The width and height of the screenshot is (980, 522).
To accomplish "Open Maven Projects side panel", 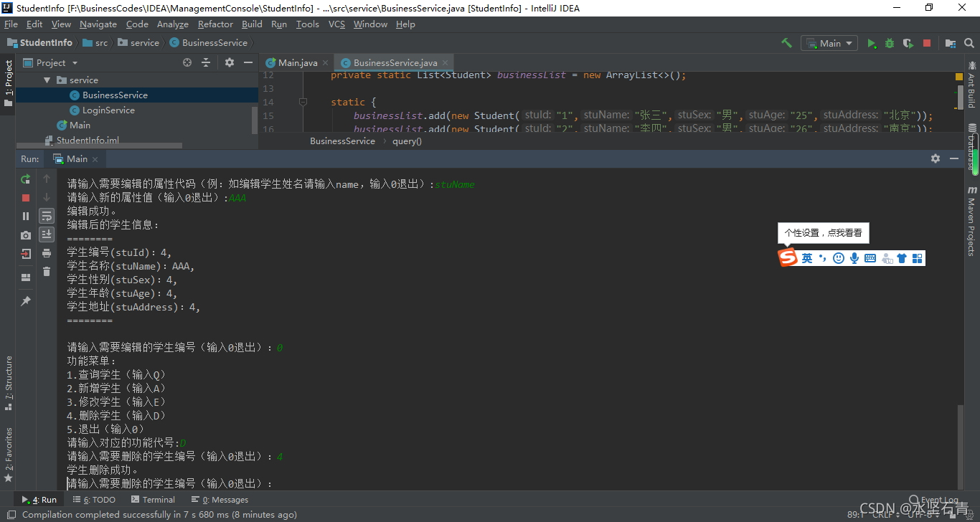I will [971, 222].
